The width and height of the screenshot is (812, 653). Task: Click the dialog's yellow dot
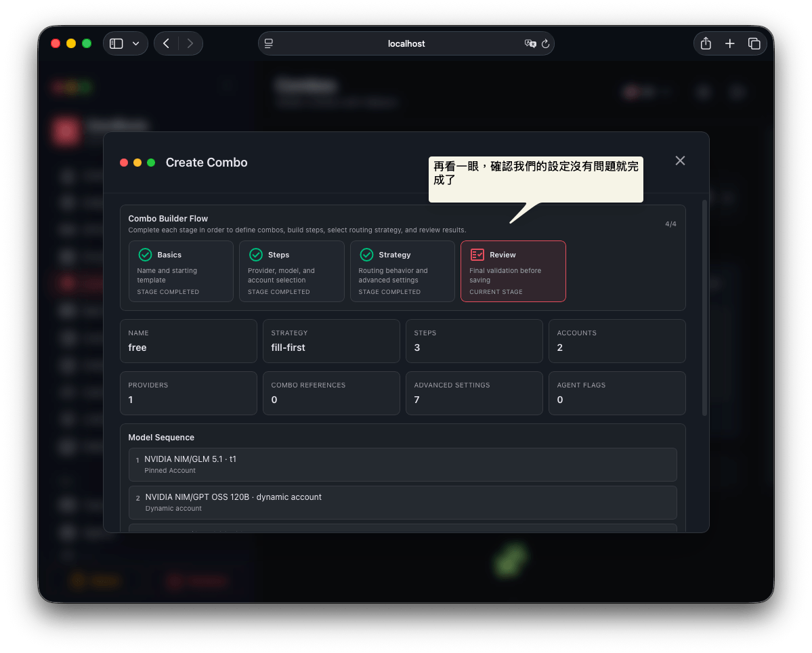tap(137, 163)
